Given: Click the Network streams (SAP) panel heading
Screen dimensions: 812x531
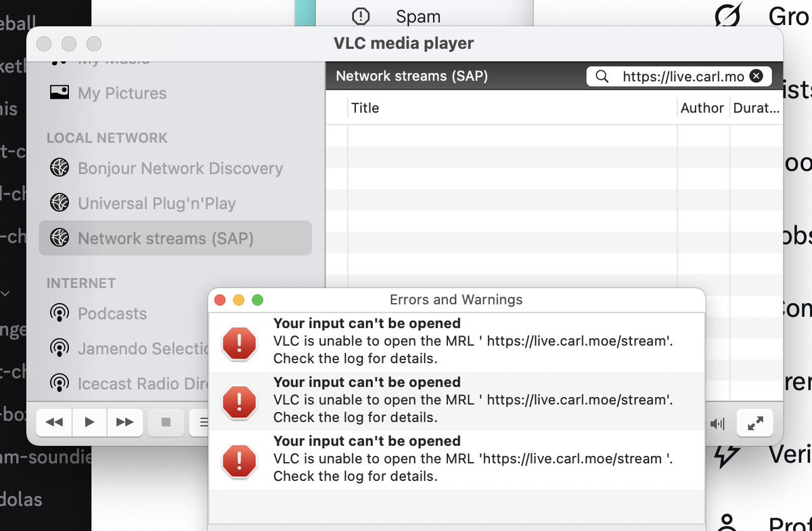Looking at the screenshot, I should 411,76.
